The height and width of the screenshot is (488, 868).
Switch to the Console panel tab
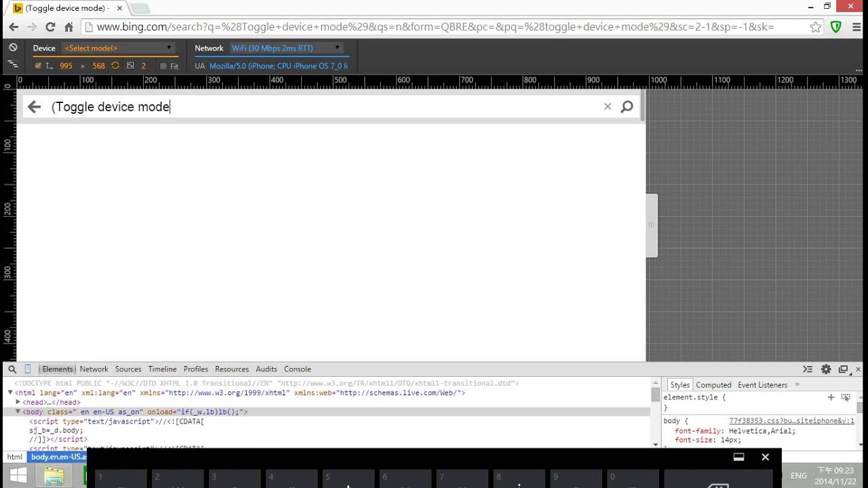(297, 369)
